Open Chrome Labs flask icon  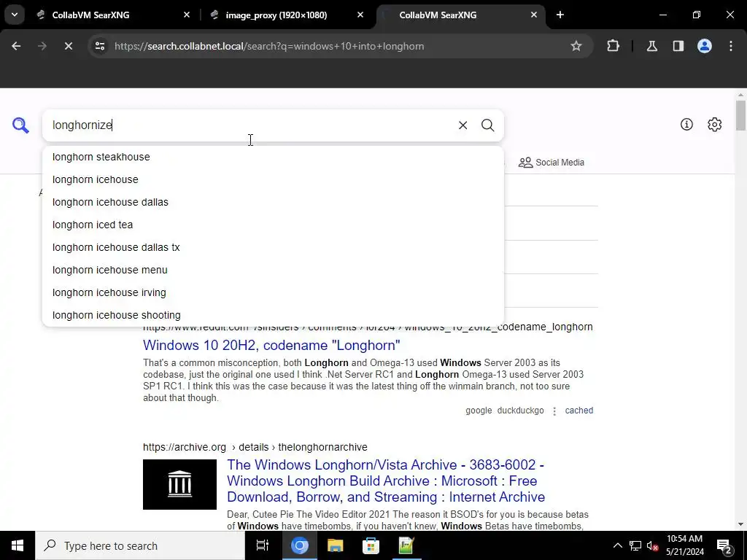coord(652,46)
